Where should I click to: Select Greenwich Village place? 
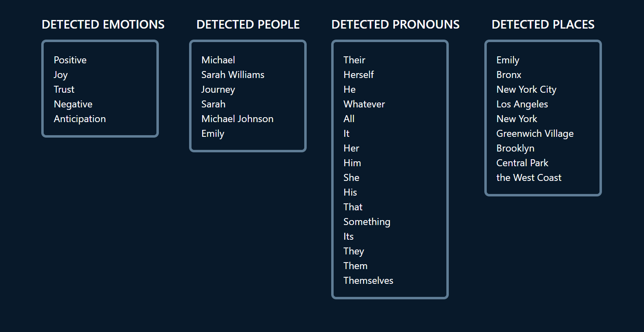point(535,134)
